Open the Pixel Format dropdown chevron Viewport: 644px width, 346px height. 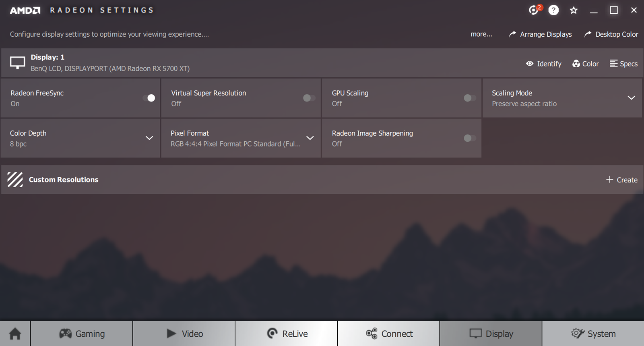[x=310, y=138]
